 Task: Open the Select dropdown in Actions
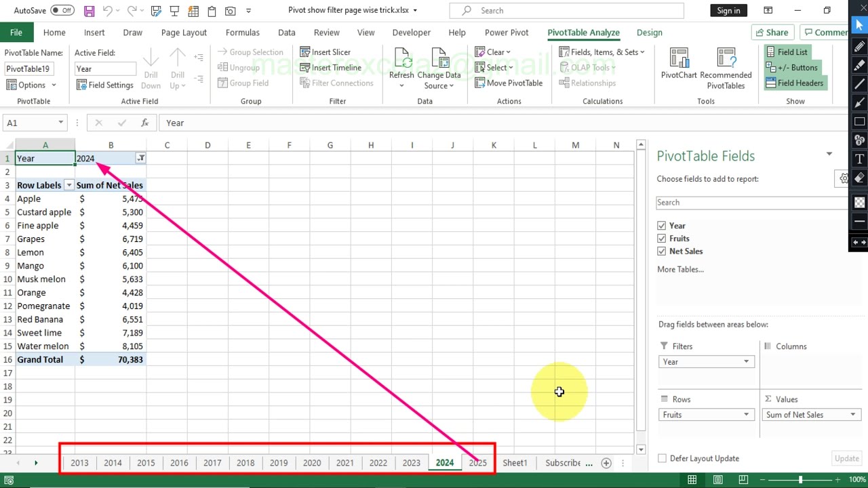tap(494, 68)
